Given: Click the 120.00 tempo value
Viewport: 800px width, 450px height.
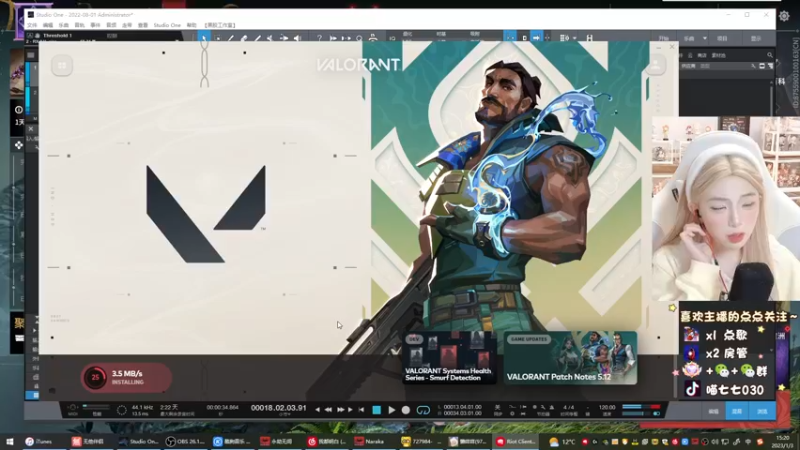Looking at the screenshot, I should 607,408.
